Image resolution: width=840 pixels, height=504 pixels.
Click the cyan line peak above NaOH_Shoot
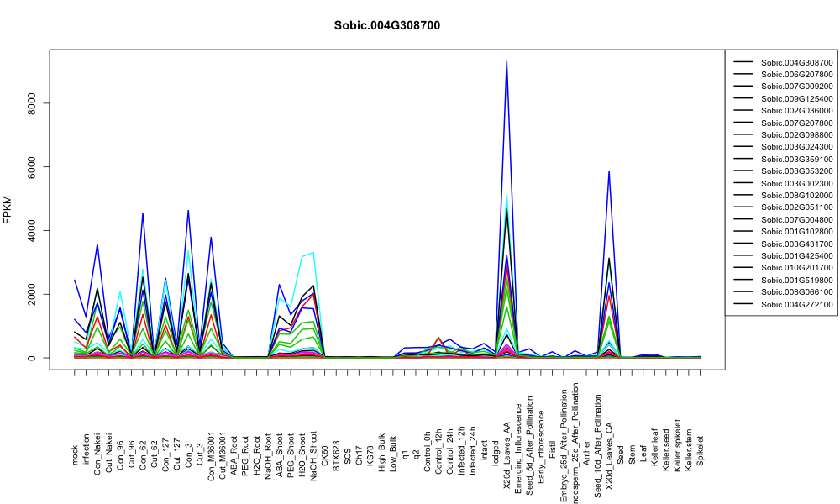(x=313, y=253)
